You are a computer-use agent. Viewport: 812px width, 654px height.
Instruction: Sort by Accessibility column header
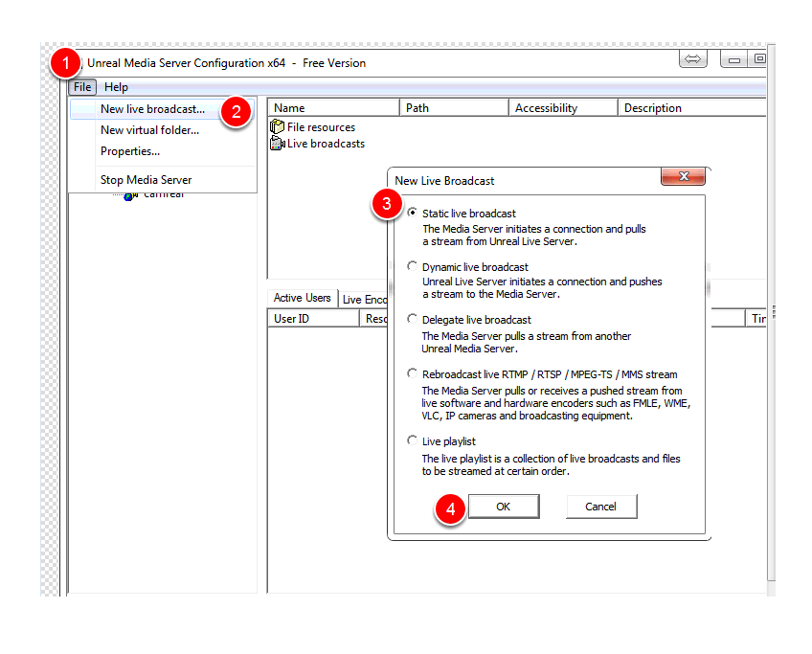point(563,107)
